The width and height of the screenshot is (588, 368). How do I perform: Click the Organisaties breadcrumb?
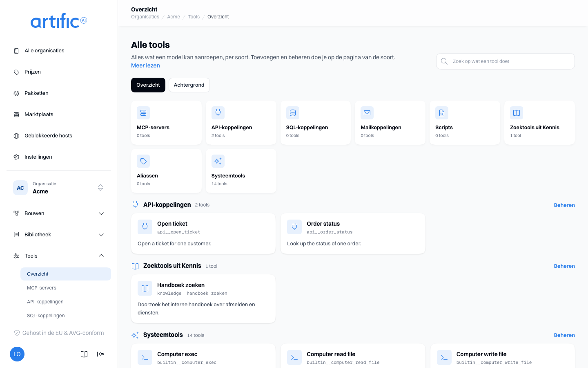[x=145, y=17]
